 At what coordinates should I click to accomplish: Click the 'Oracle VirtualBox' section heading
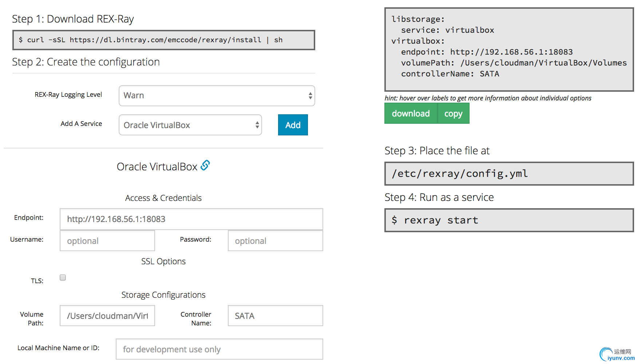157,167
